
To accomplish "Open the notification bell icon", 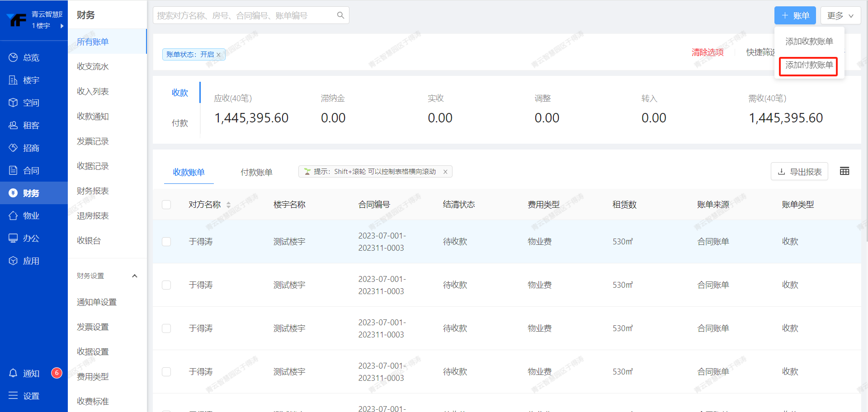I will click(13, 373).
